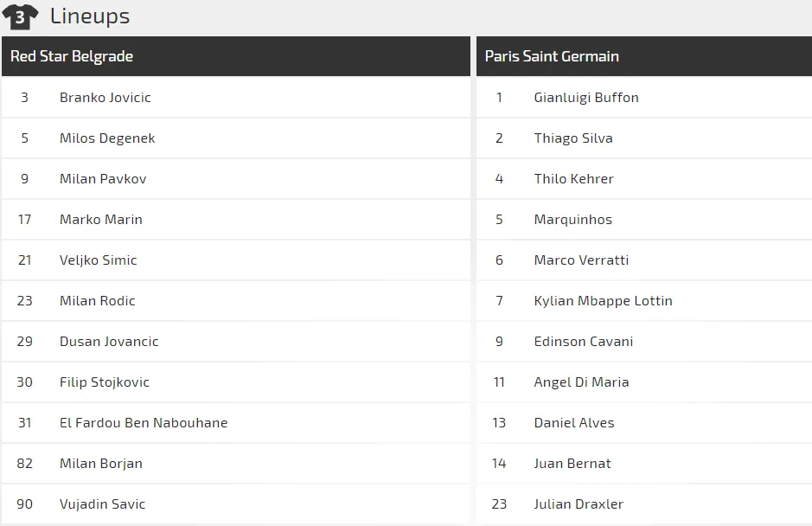Image resolution: width=812 pixels, height=526 pixels.
Task: Click El Fardou Ben Nabouhane
Action: (144, 423)
